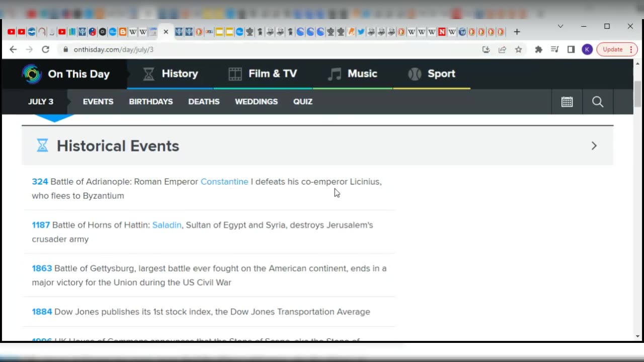The image size is (644, 362).
Task: Toggle the browser side panel icon
Action: pos(571,49)
